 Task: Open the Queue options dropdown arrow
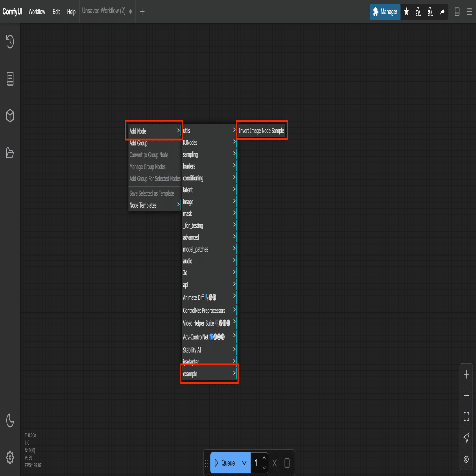[x=244, y=463]
